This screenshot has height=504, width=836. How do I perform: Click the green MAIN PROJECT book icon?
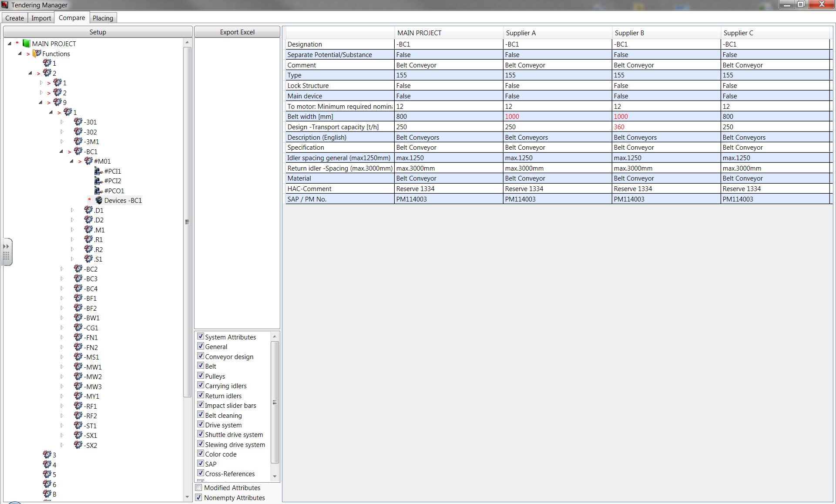26,44
